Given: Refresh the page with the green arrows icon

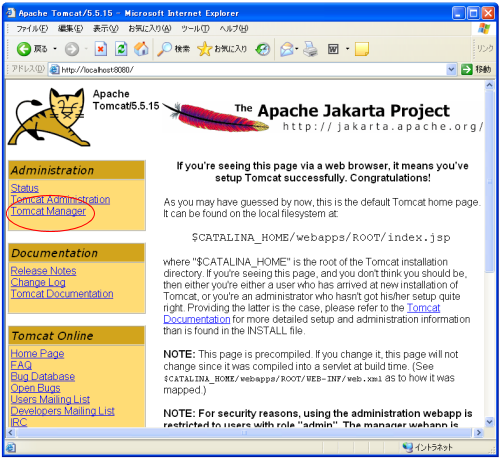Looking at the screenshot, I should tap(121, 49).
